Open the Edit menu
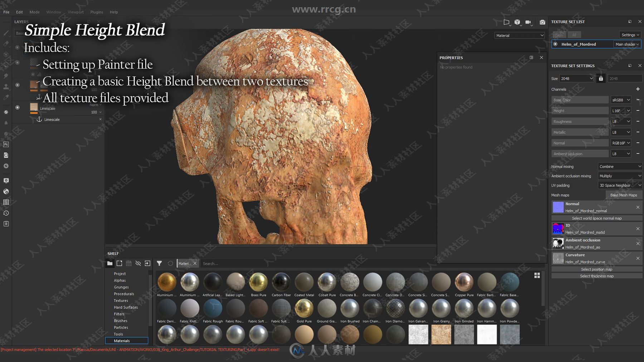Screen dimensions: 644x362 19,12
